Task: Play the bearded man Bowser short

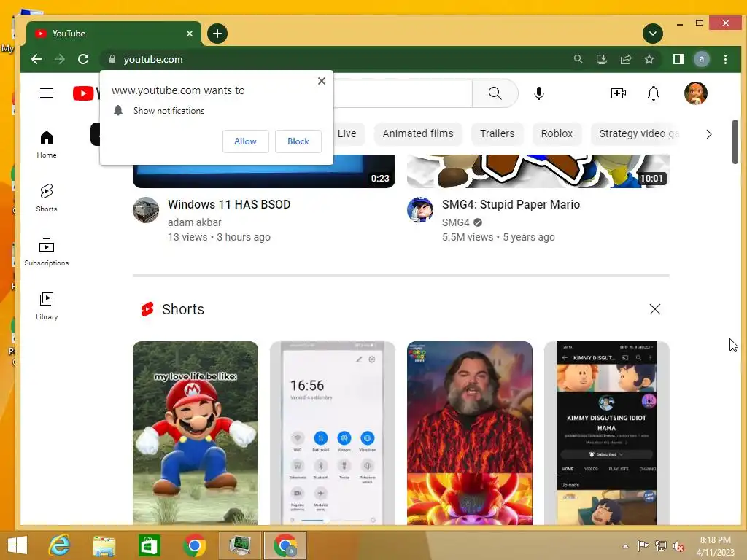Action: point(470,433)
